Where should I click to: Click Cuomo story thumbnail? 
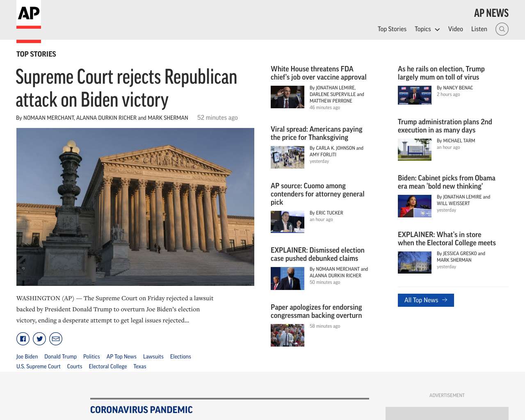click(x=288, y=222)
